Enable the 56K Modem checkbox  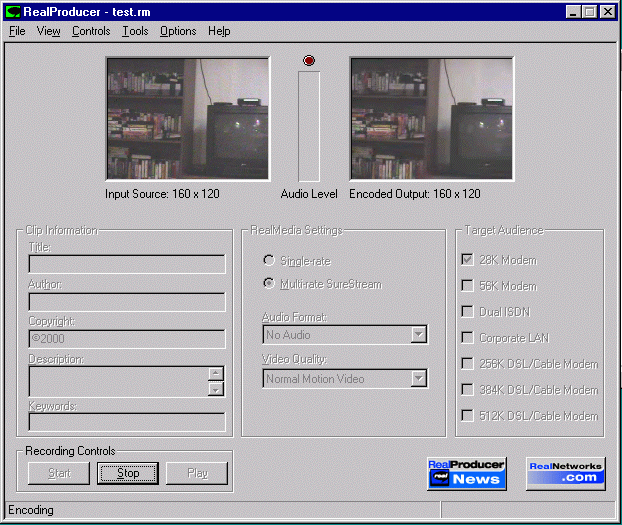467,285
